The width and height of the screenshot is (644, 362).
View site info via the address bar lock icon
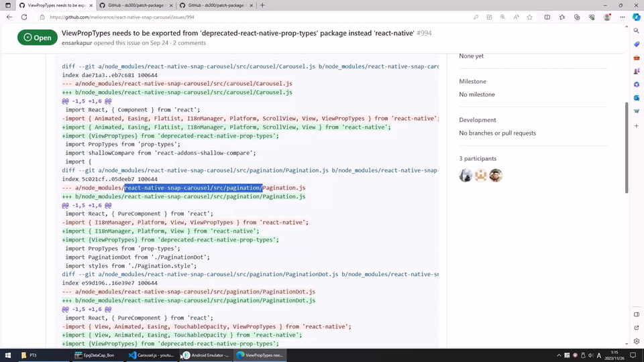coord(42,17)
